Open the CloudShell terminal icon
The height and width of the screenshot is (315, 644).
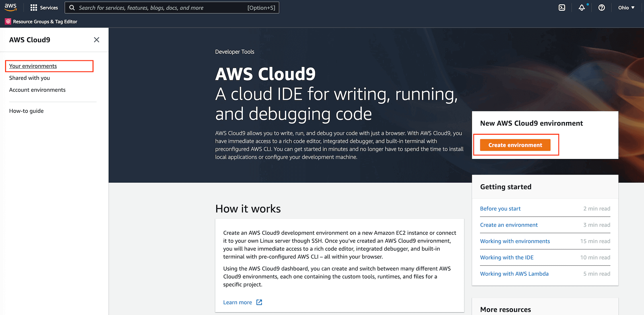pyautogui.click(x=562, y=8)
